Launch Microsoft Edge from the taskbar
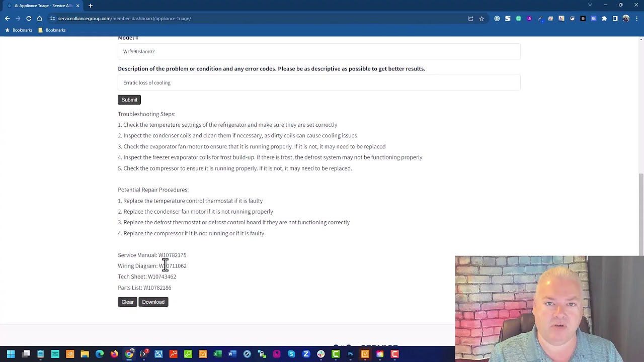Image resolution: width=644 pixels, height=362 pixels. pyautogui.click(x=100, y=354)
